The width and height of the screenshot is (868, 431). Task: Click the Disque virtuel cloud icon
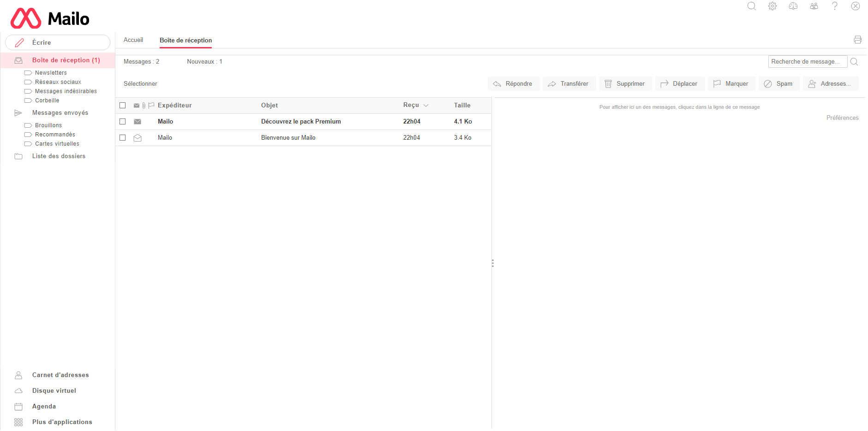tap(18, 391)
